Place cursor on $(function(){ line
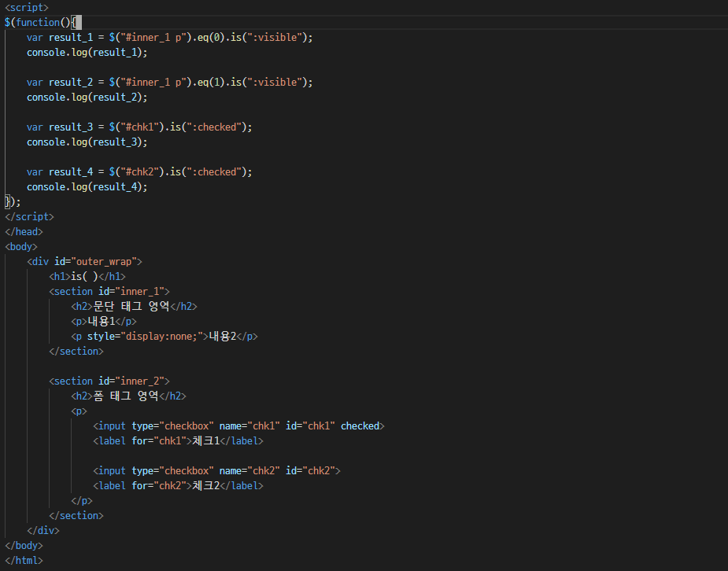Screen dimensions: 728x571 (x=43, y=22)
